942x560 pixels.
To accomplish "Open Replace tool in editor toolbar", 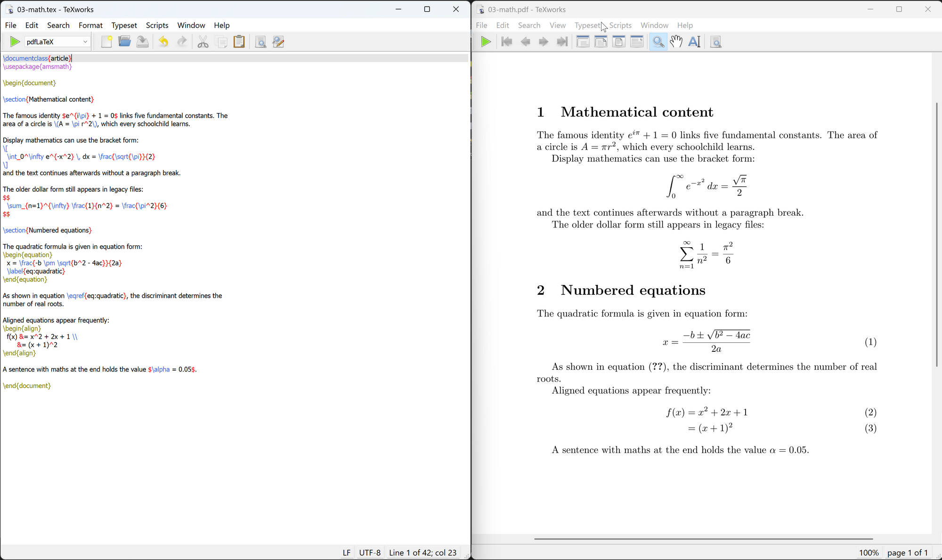I will (x=278, y=42).
